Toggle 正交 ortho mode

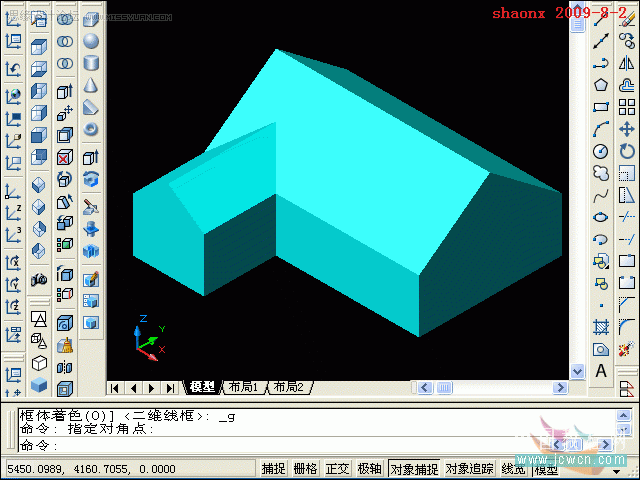click(x=337, y=469)
